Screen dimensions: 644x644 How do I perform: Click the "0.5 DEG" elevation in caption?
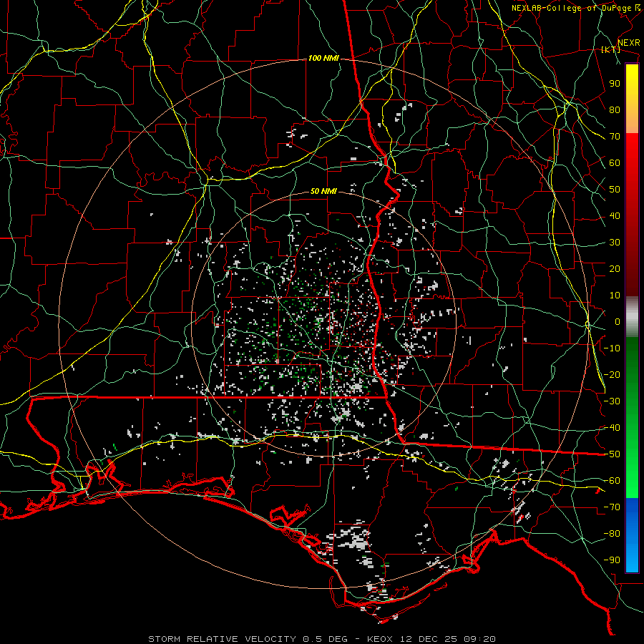(x=326, y=639)
